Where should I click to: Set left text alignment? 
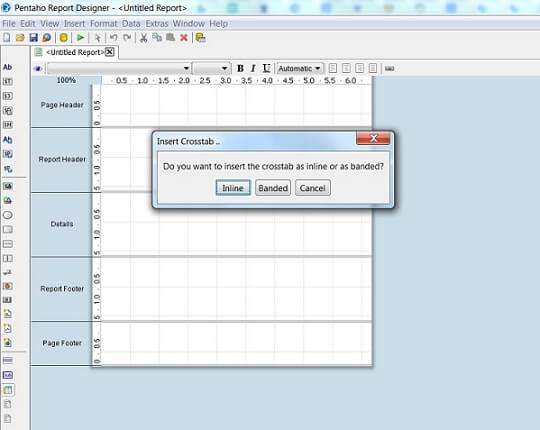point(333,68)
